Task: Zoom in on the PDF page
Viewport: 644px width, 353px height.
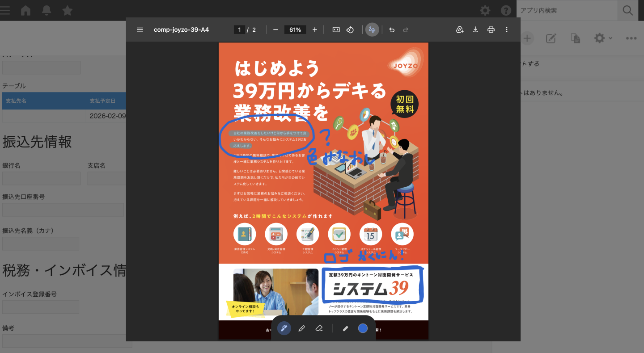Action: [315, 29]
